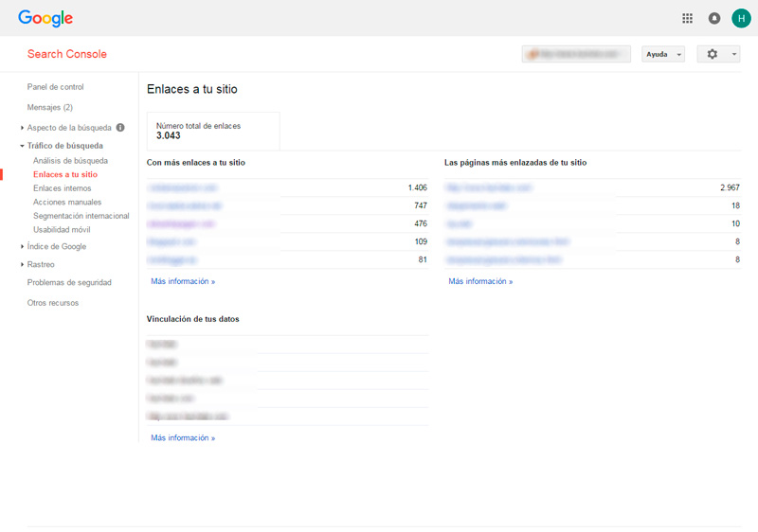Click Más información under Las páginas más enlazadas

click(480, 281)
